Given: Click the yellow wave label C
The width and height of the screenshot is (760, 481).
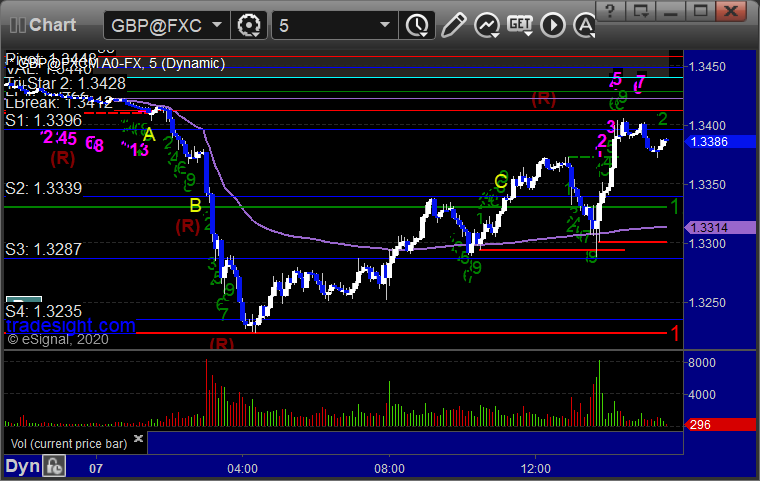Looking at the screenshot, I should click(501, 182).
